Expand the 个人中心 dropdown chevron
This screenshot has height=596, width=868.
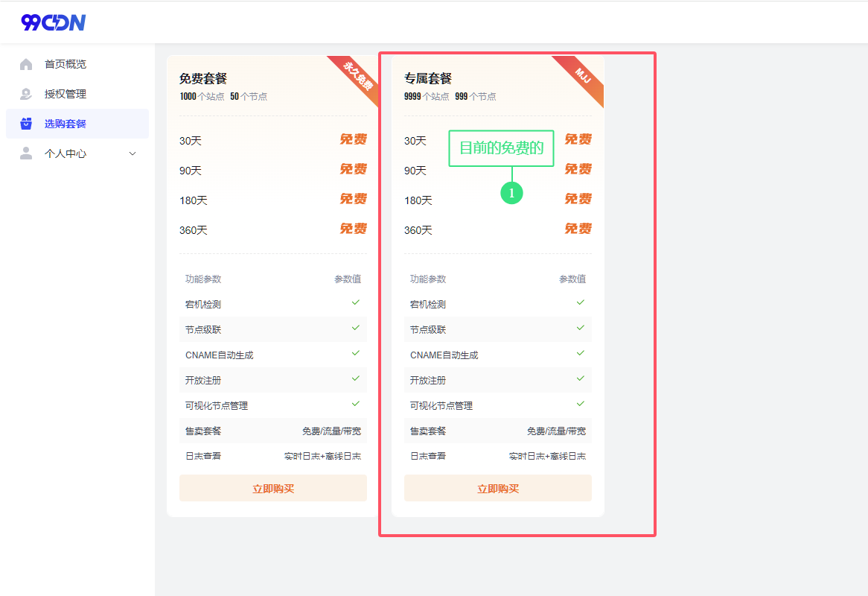click(133, 153)
